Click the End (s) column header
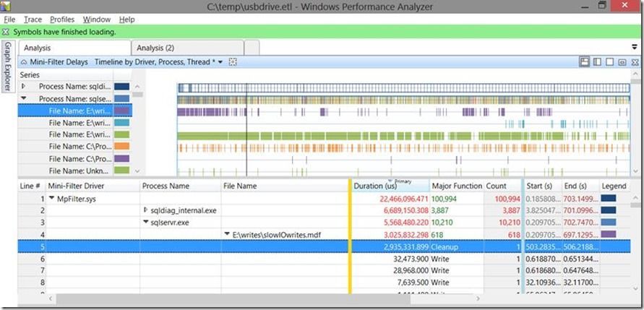This screenshot has height=310, width=644. (580, 186)
